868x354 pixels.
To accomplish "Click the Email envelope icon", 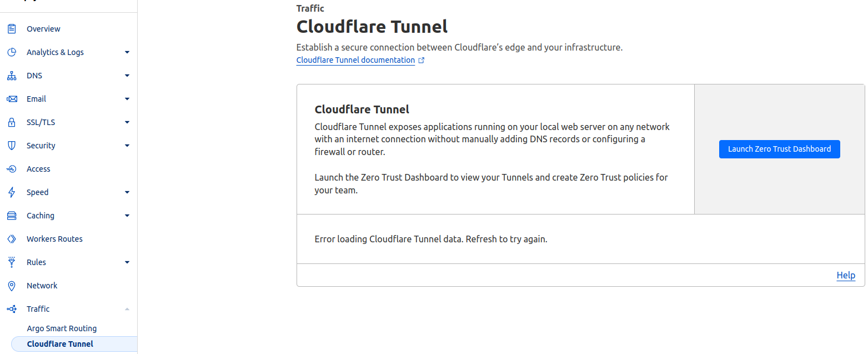I will click(11, 98).
